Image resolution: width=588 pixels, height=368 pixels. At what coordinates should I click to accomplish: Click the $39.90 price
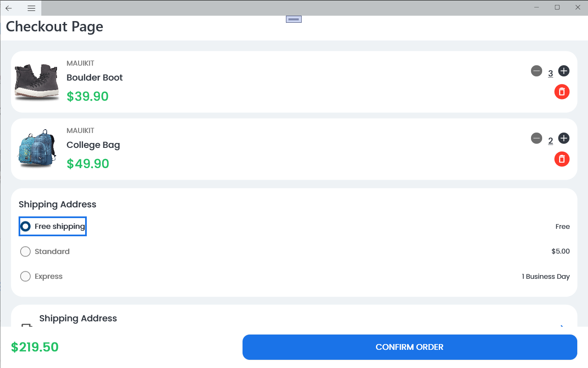point(88,96)
